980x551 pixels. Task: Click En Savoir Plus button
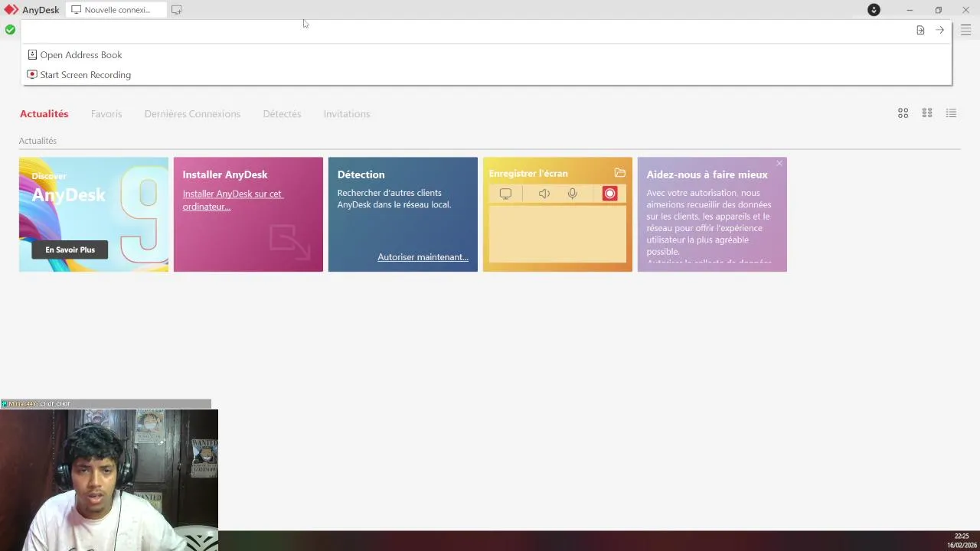pos(70,249)
